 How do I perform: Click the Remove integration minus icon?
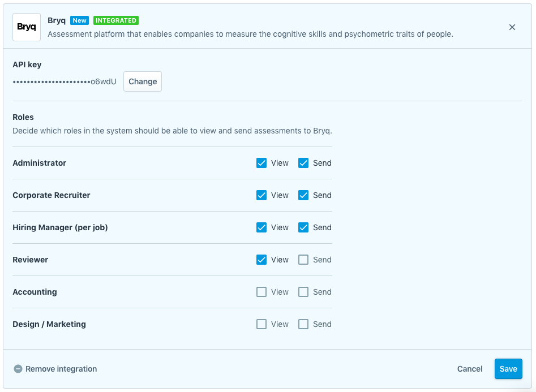click(18, 369)
